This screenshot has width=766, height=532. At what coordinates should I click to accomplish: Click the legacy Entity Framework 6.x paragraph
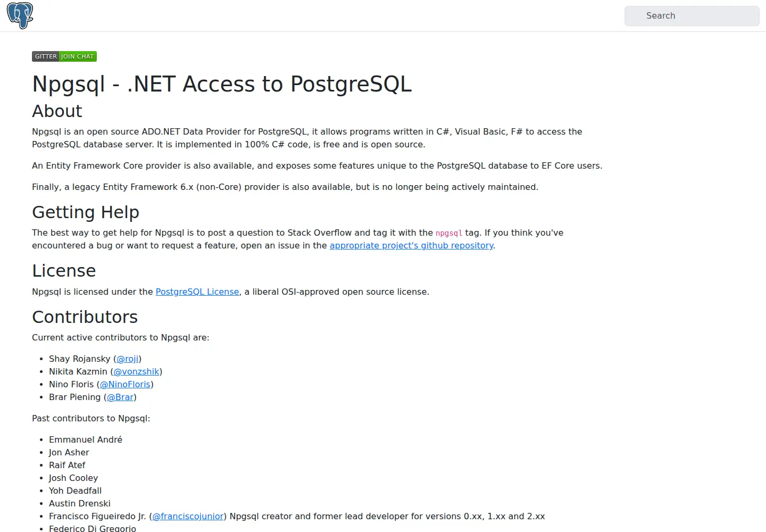pos(285,187)
